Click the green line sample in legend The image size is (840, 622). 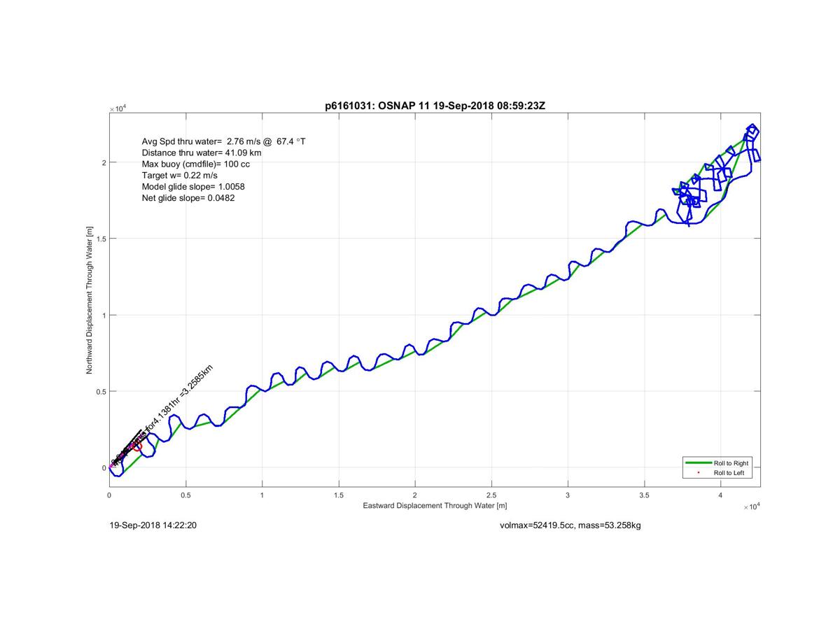pos(698,463)
